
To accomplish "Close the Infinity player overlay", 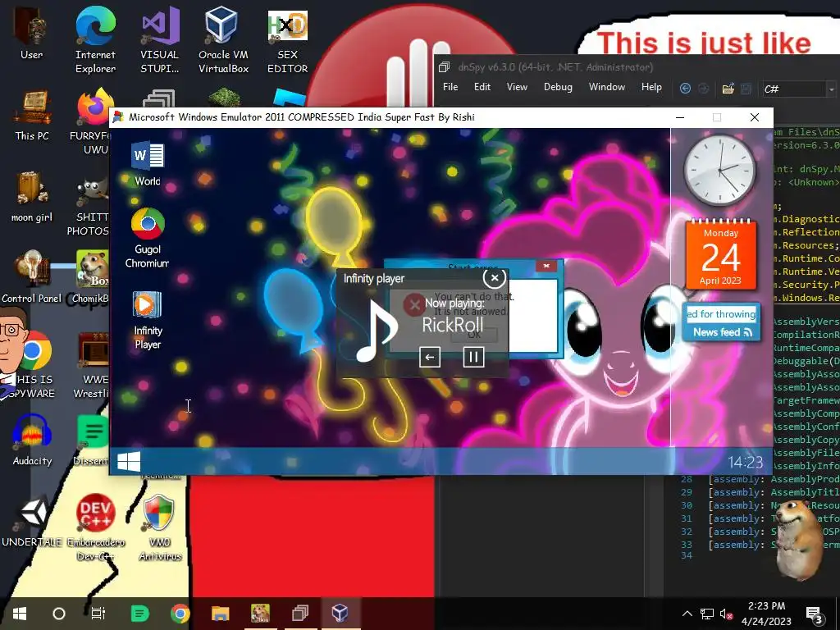I will click(x=494, y=277).
